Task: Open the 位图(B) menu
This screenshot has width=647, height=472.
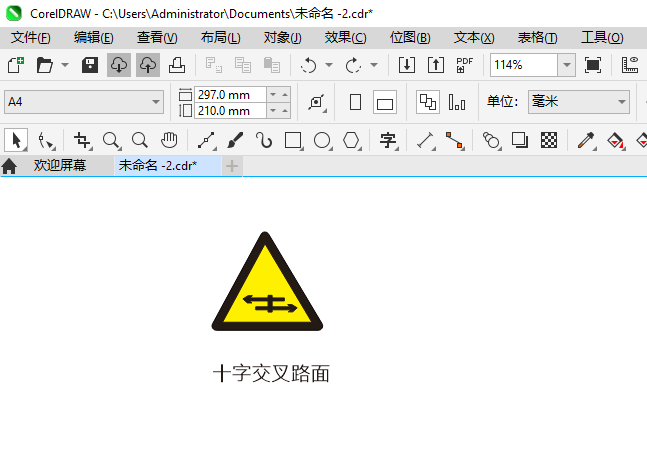Action: pyautogui.click(x=410, y=38)
